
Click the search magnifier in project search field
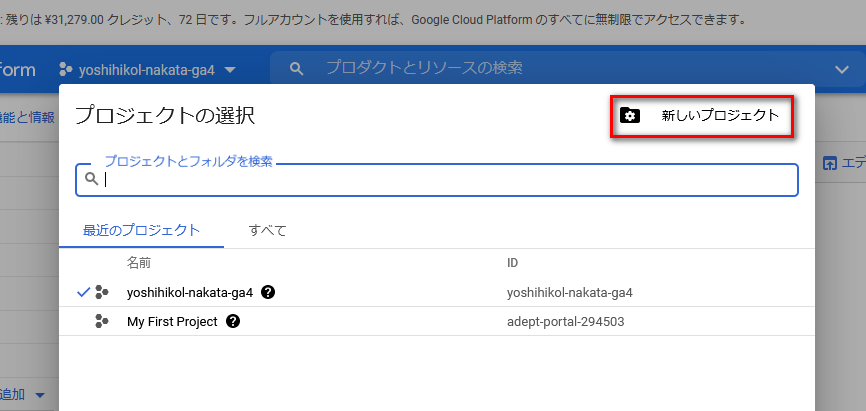click(x=92, y=180)
